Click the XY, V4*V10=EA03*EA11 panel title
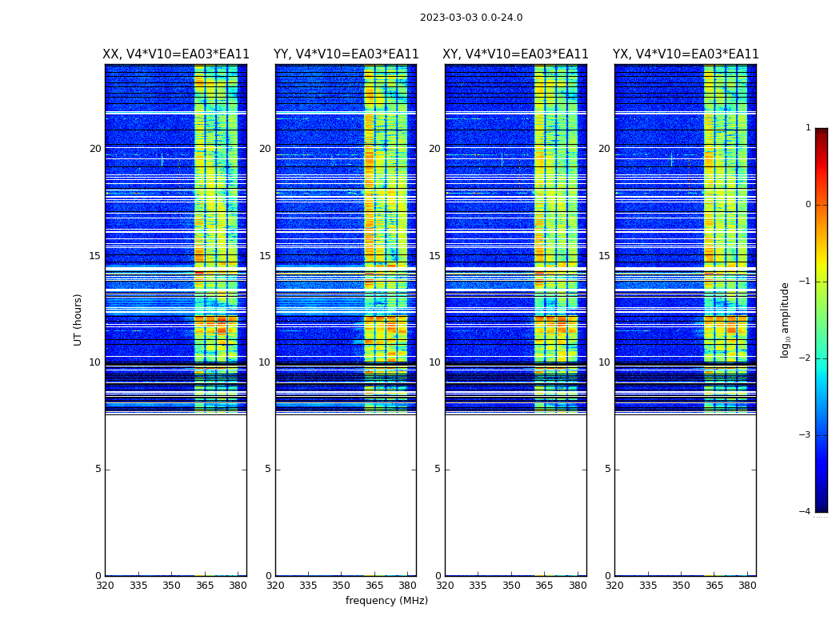 [x=515, y=54]
